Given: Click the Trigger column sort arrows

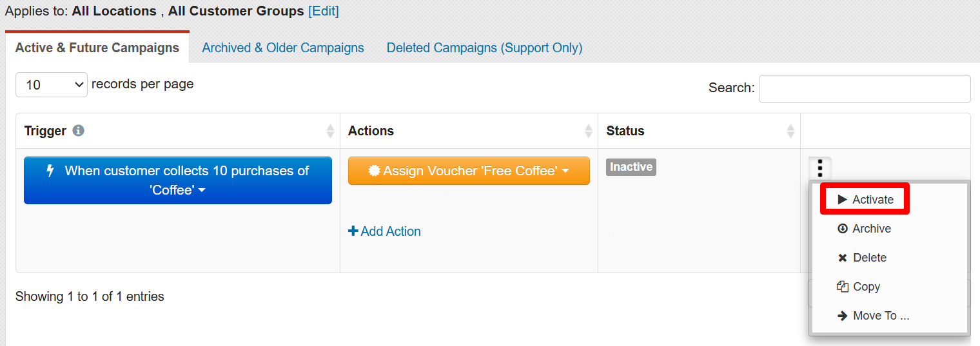Looking at the screenshot, I should 331,131.
